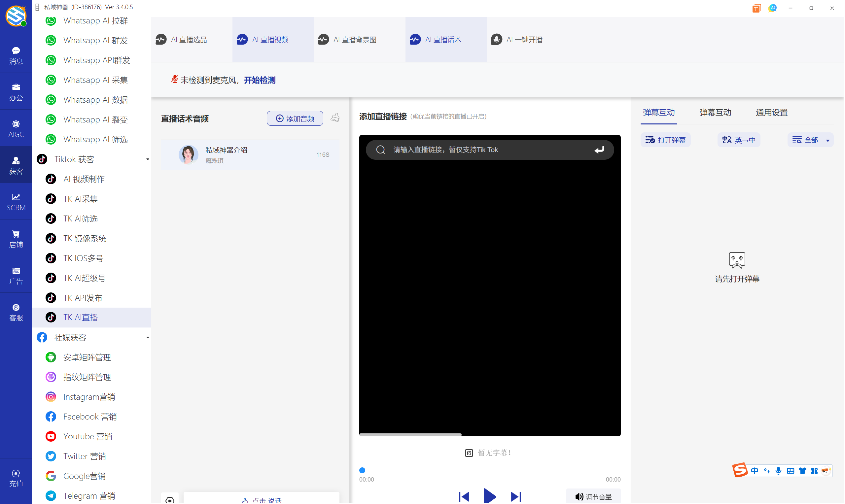This screenshot has width=845, height=504.
Task: Click the 添加音频 button
Action: [295, 118]
